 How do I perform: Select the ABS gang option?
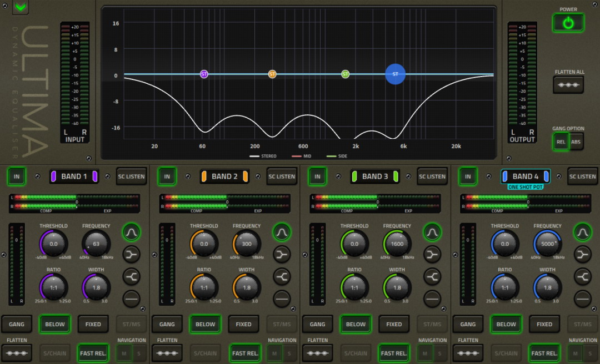576,141
